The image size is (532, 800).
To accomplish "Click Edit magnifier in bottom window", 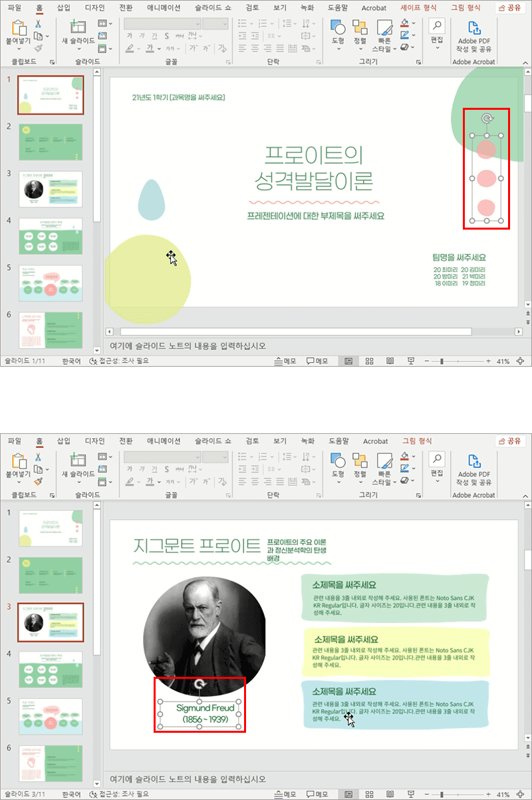I will coord(437,459).
